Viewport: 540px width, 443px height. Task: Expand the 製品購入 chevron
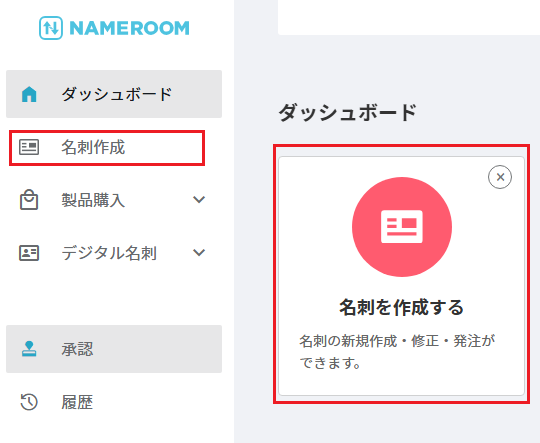199,199
